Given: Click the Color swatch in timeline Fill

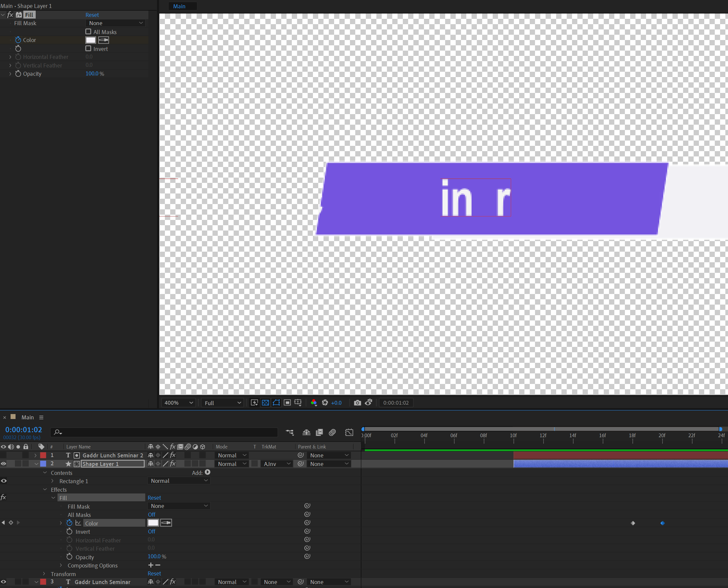Looking at the screenshot, I should pos(153,523).
